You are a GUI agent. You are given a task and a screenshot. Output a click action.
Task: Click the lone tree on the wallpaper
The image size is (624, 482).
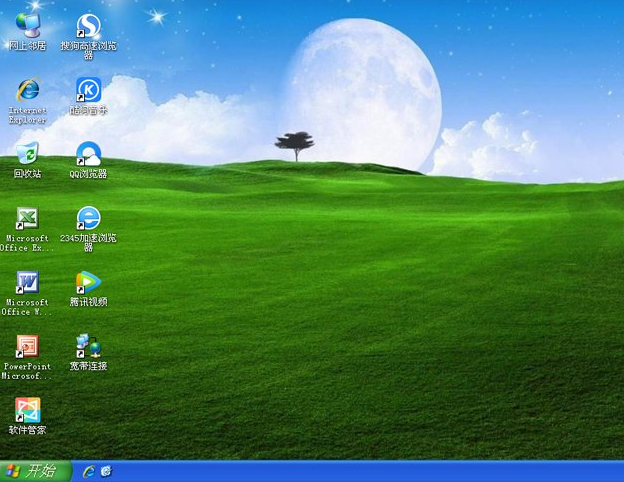point(294,144)
